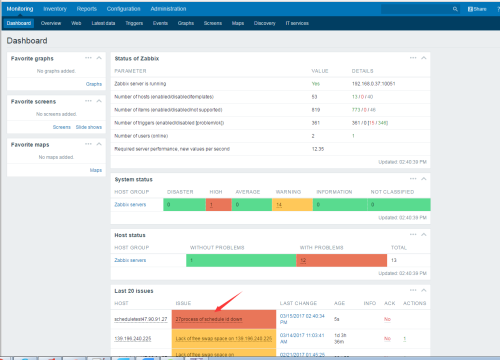This screenshot has width=500, height=360.
Task: Collapse the Favorite screens widget
Action: (x=99, y=101)
